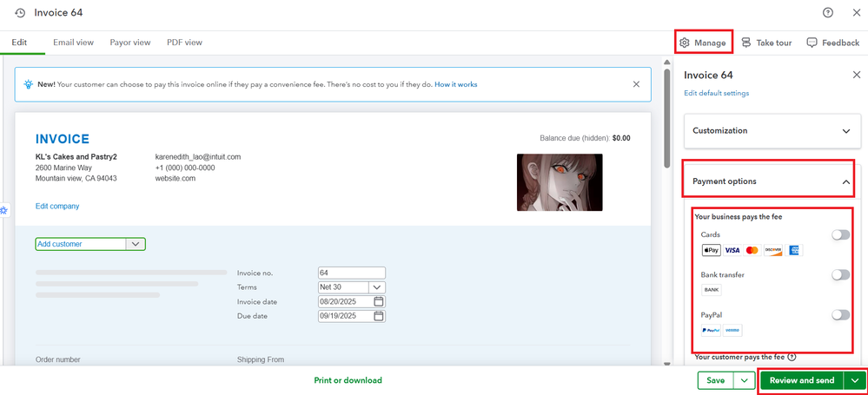
Task: Open the How it works link
Action: [455, 85]
